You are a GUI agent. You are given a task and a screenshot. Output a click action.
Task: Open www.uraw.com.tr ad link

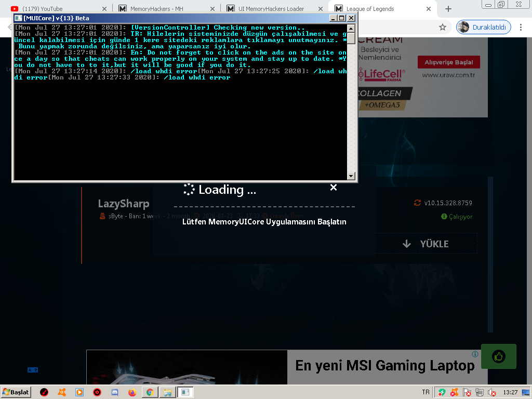tap(448, 75)
